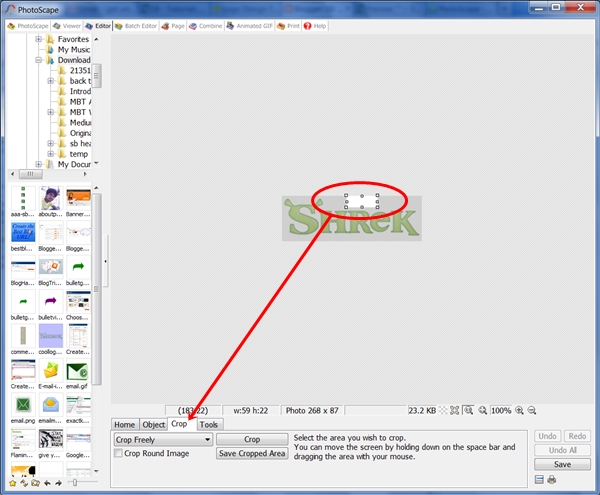Select the 21351 folder in tree
The image size is (600, 495).
80,70
